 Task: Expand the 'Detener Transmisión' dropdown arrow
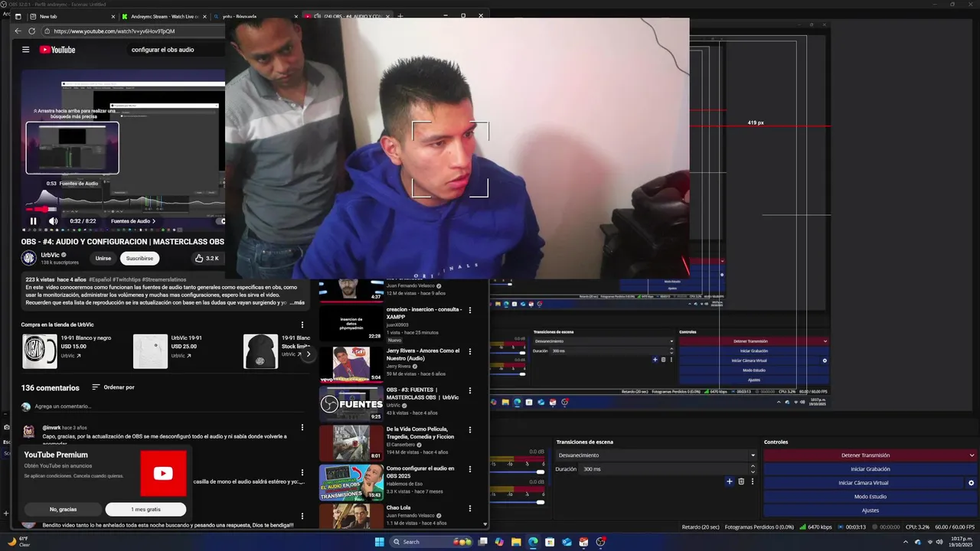tap(972, 455)
